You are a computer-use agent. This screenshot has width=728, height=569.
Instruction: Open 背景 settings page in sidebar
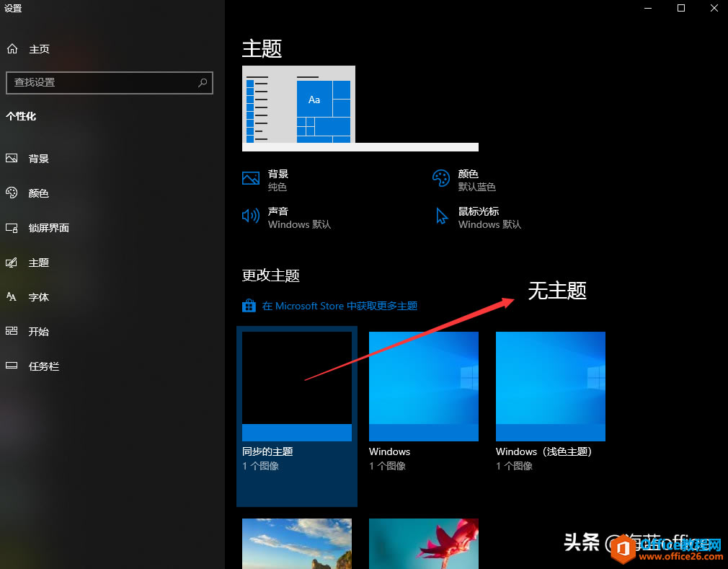[112, 159]
